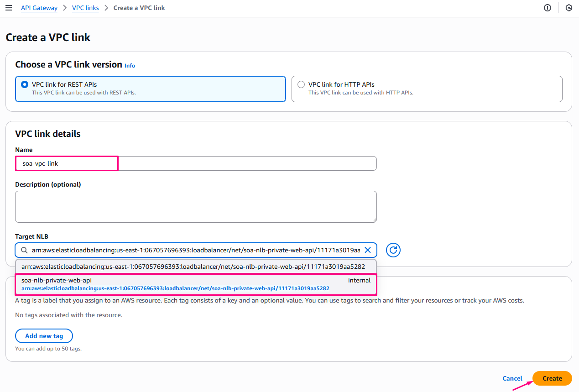The height and width of the screenshot is (392, 579).
Task: Open the hamburger navigation menu
Action: [x=9, y=8]
